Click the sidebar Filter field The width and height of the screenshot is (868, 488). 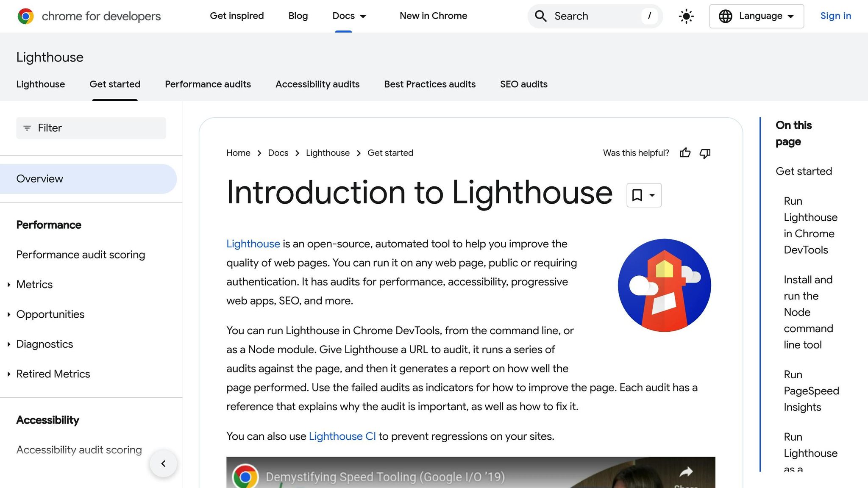pyautogui.click(x=91, y=128)
